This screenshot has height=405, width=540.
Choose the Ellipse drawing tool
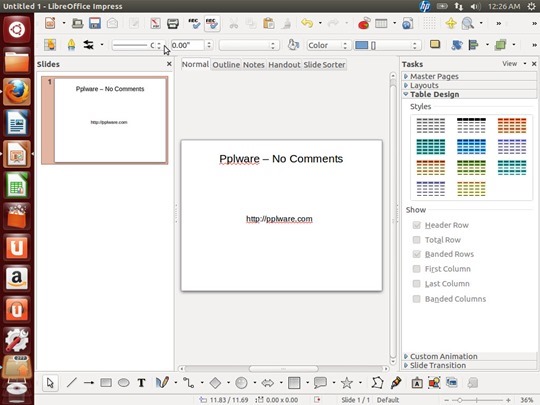[124, 383]
